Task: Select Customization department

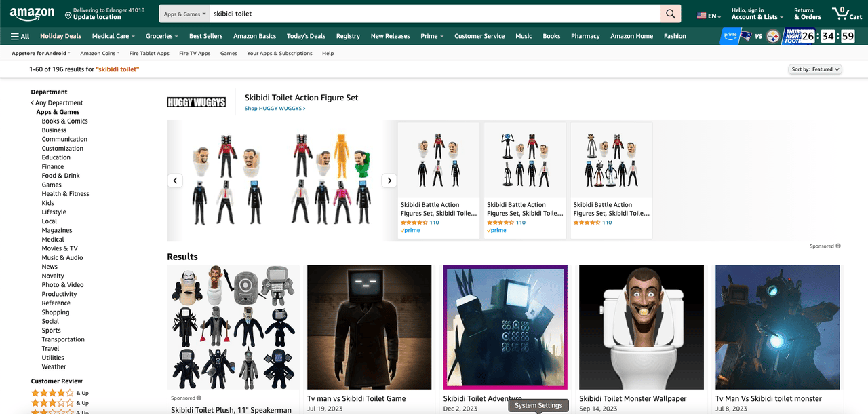Action: tap(62, 149)
